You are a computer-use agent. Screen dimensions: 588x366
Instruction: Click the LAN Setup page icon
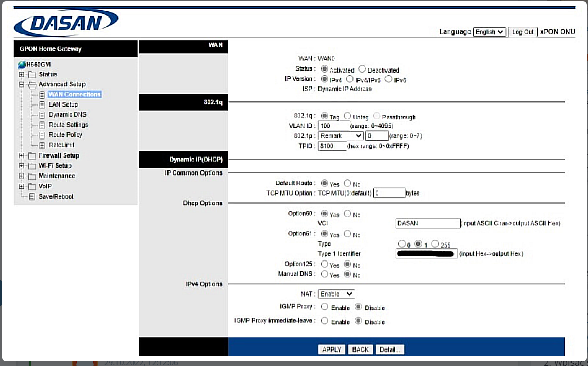pos(42,105)
